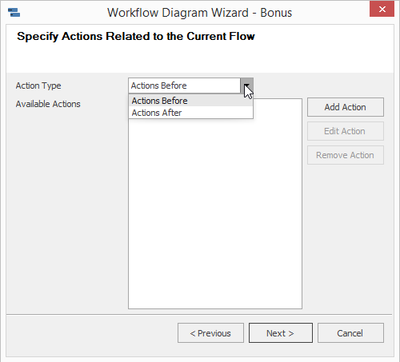
Task: Click the greyed Edit Action button
Action: (345, 131)
